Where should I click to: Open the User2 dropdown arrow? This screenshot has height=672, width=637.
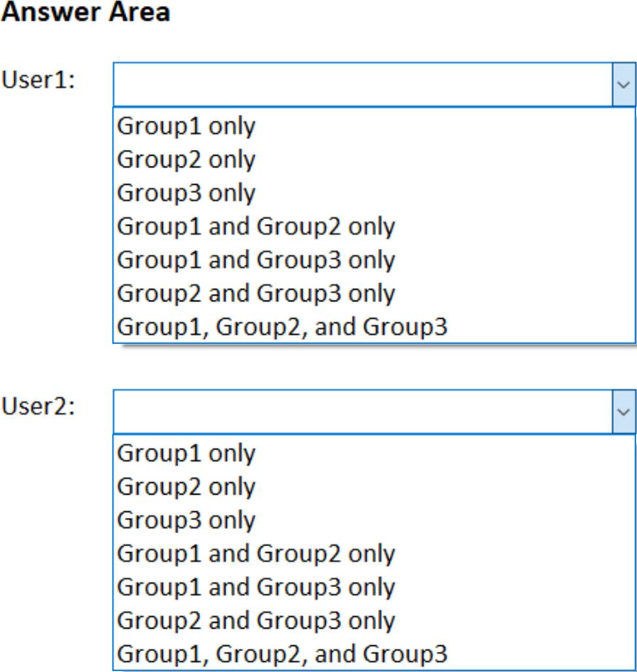click(x=624, y=412)
